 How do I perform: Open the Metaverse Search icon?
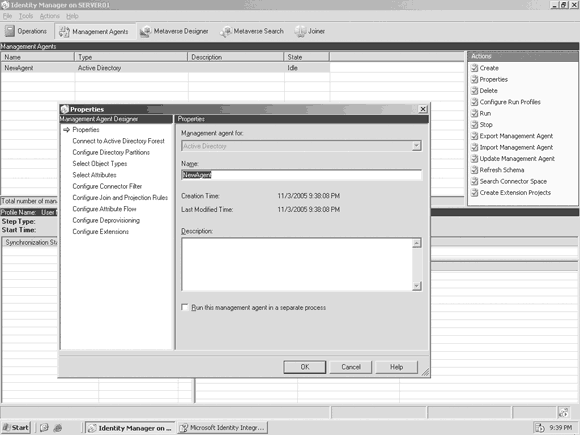(226, 31)
